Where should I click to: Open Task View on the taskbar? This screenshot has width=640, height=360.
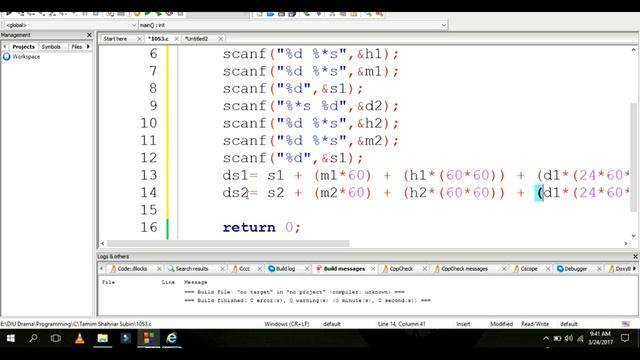[56, 338]
